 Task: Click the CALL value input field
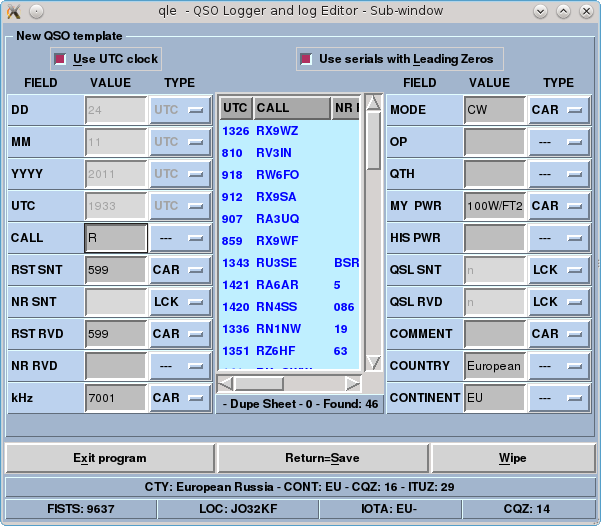click(116, 238)
